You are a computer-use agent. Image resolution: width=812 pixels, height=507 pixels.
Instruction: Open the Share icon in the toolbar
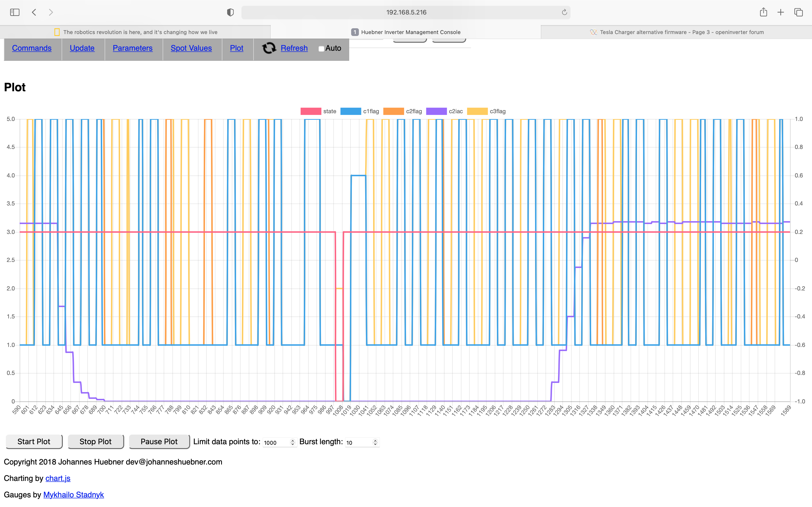pyautogui.click(x=763, y=12)
